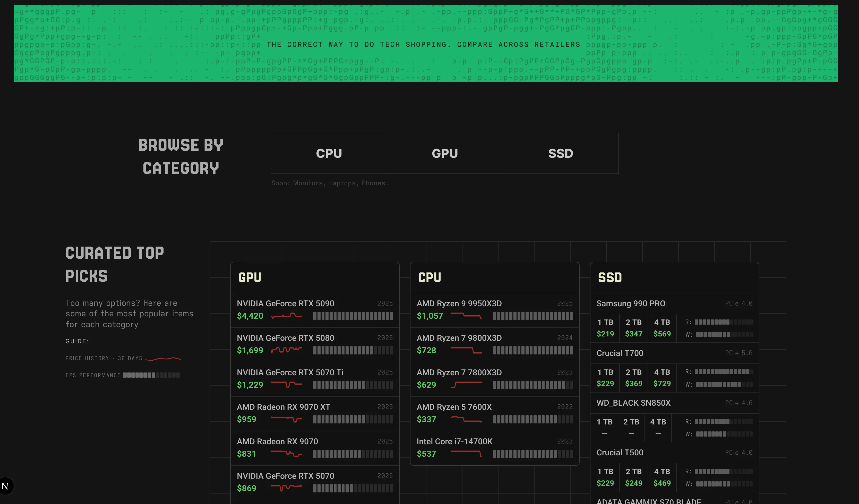This screenshot has height=504, width=859.
Task: Click the RTX 5080 price history sparkline
Action: point(286,350)
